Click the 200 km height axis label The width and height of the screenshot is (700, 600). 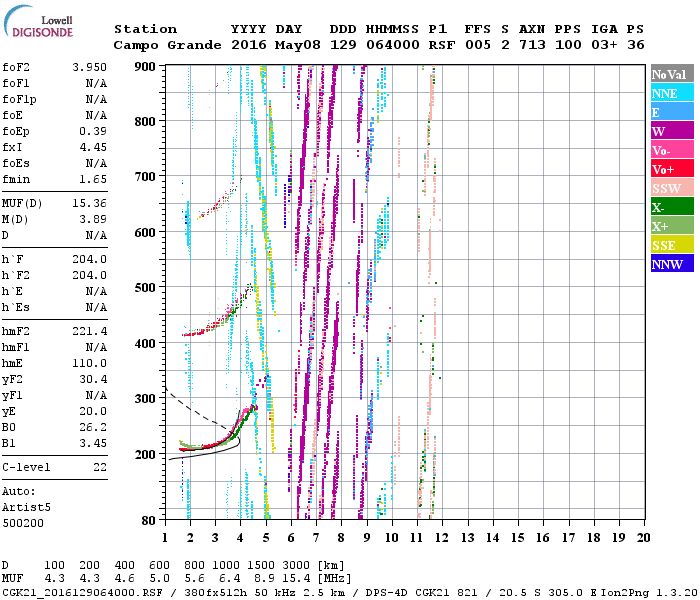pos(145,454)
